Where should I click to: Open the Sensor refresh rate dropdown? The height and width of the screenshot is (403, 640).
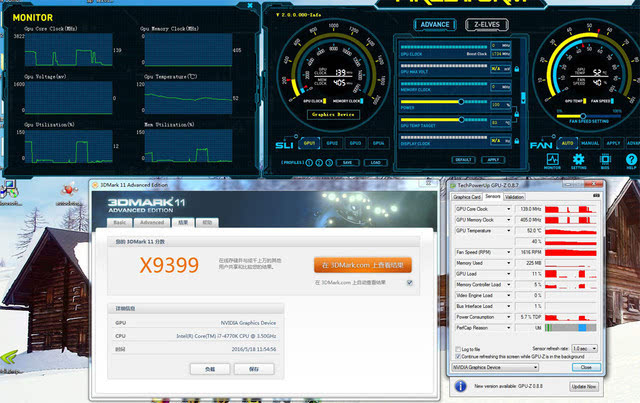coord(584,348)
